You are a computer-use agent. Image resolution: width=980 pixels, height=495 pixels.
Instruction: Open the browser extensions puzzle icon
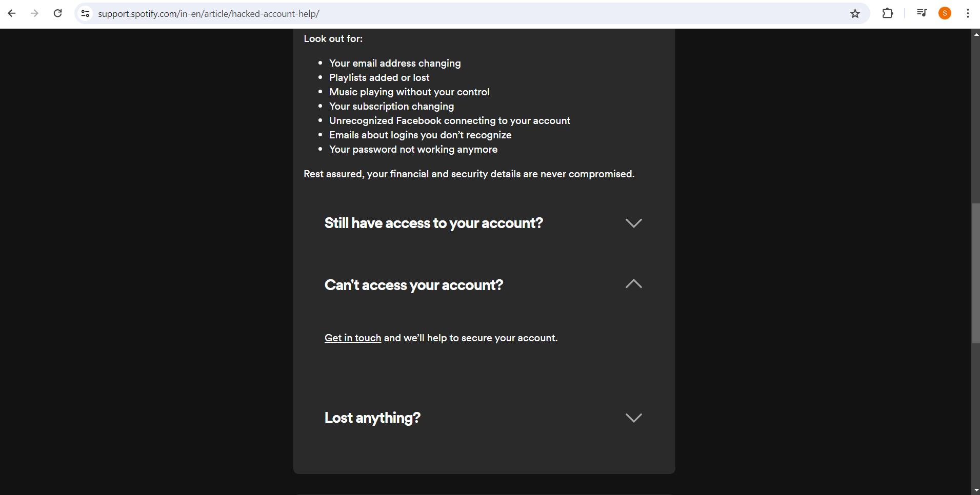pyautogui.click(x=888, y=13)
